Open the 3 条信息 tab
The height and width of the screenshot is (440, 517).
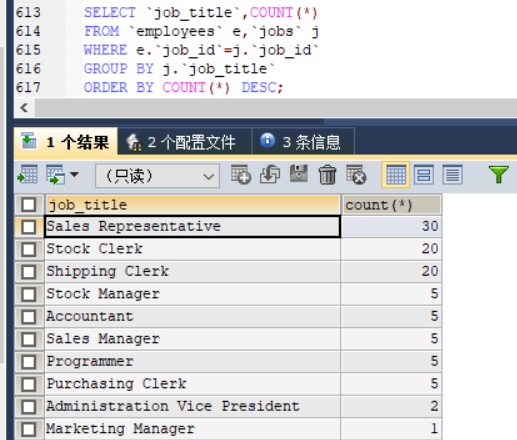[x=303, y=142]
